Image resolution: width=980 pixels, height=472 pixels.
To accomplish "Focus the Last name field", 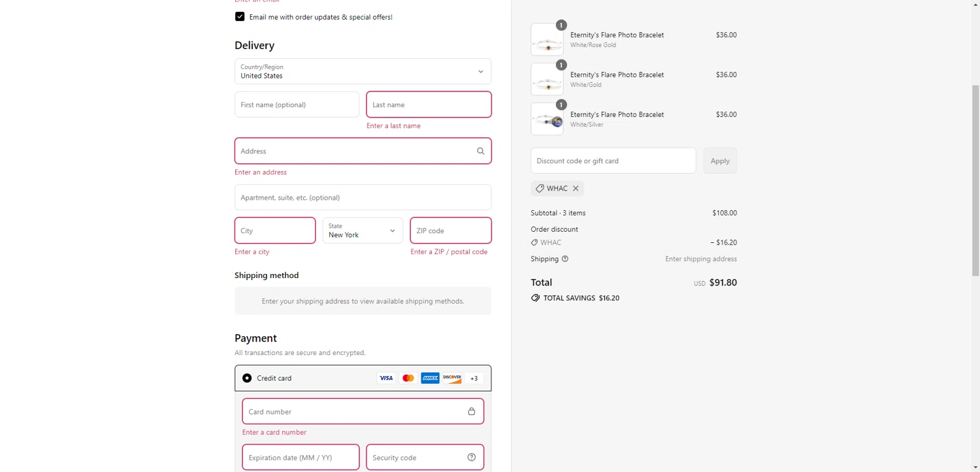I will (429, 104).
